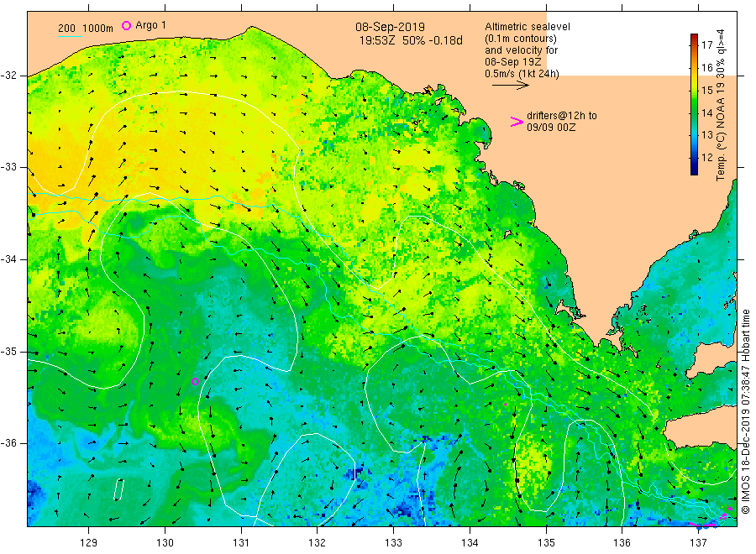Click the 133 longitude axis label
The width and height of the screenshot is (756, 554).
[x=393, y=543]
